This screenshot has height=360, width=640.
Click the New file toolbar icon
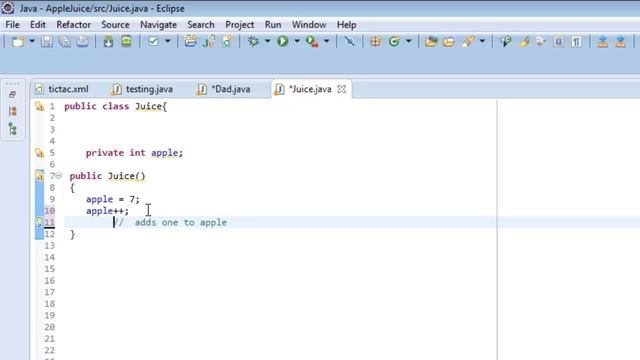point(18,42)
